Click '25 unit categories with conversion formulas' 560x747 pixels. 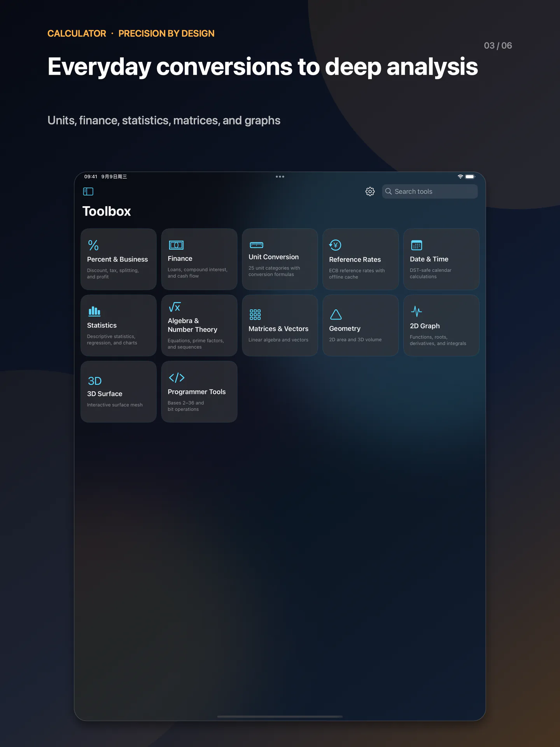274,271
